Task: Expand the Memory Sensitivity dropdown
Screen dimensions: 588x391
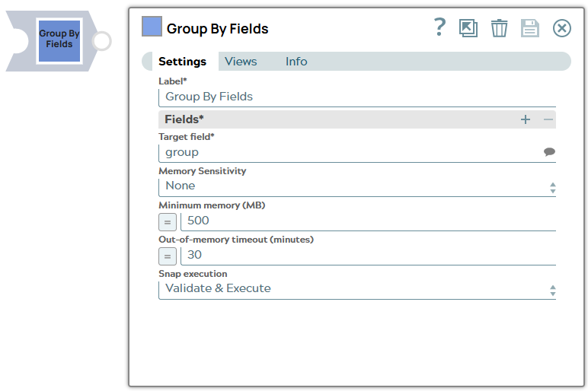Action: [x=356, y=186]
